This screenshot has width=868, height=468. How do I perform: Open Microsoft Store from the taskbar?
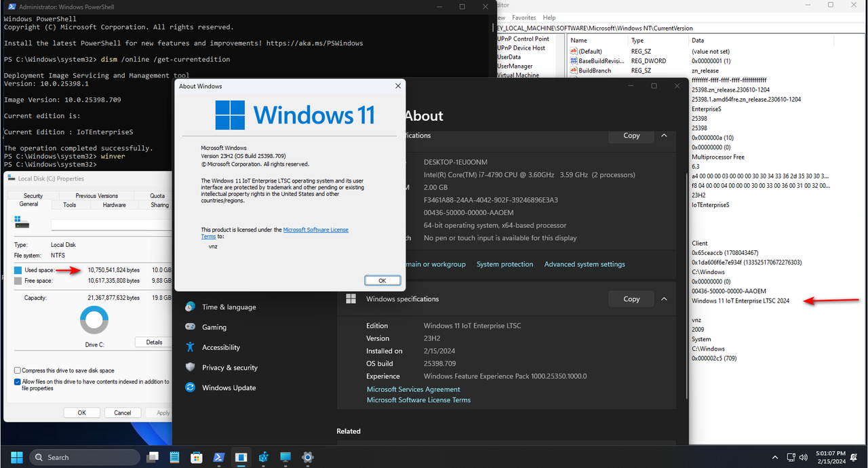[197, 457]
